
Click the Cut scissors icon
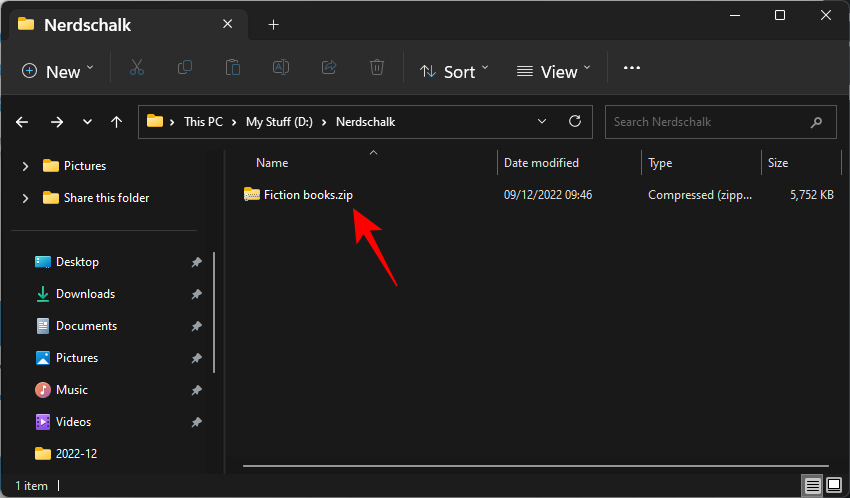[x=137, y=68]
